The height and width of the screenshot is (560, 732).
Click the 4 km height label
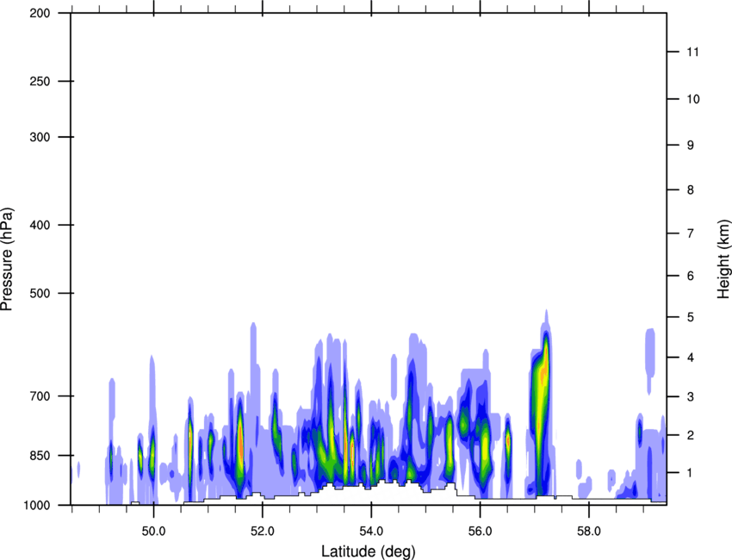point(691,358)
